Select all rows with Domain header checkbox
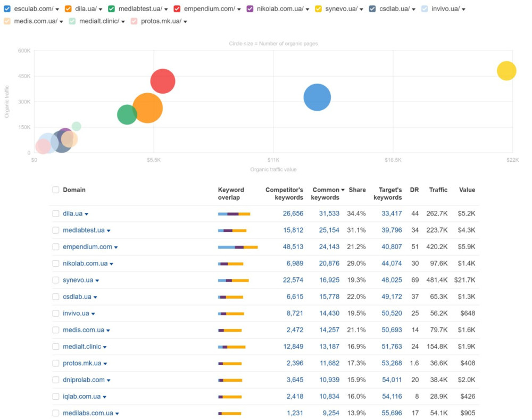Image resolution: width=532 pixels, height=420 pixels. (56, 190)
